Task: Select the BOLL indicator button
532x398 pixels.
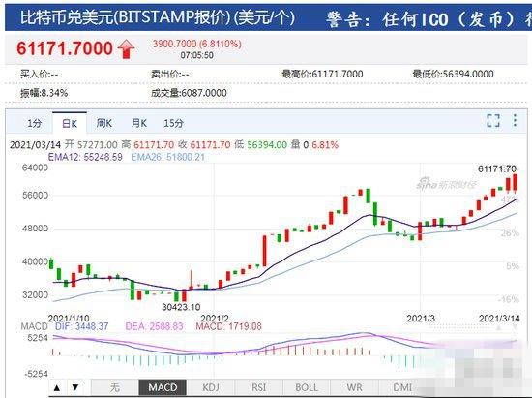Action: pyautogui.click(x=307, y=387)
